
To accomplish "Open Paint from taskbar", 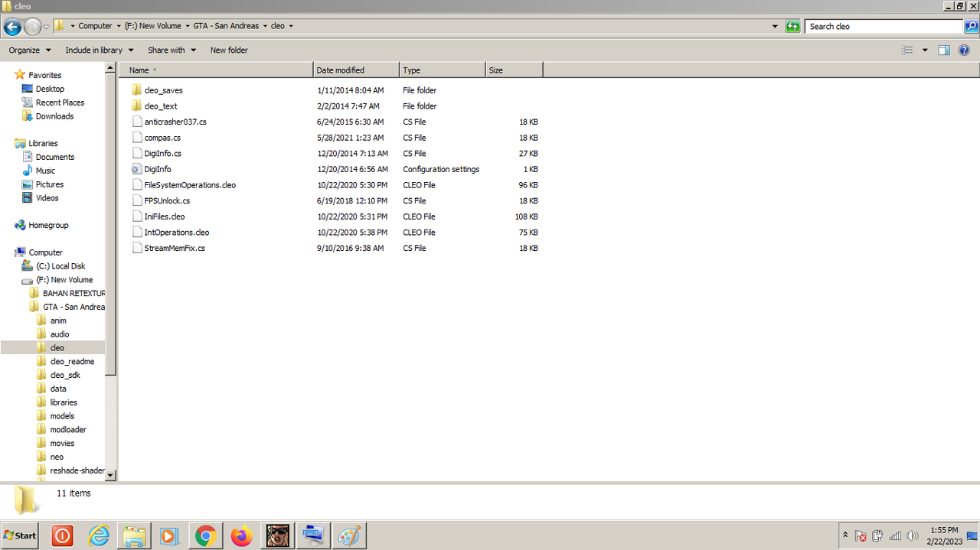I will (350, 536).
